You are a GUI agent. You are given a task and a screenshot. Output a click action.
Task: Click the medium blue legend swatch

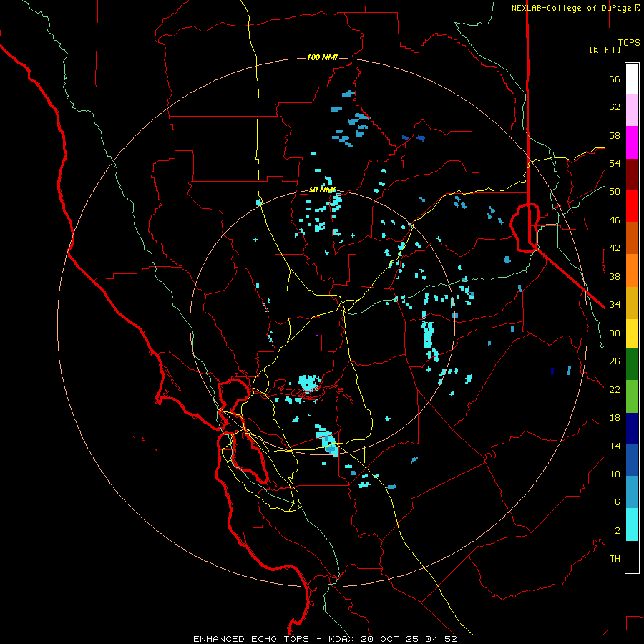click(x=632, y=460)
